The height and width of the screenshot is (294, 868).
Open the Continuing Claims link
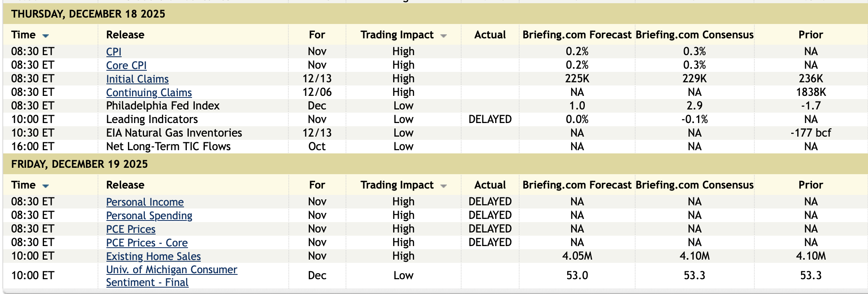pyautogui.click(x=149, y=93)
